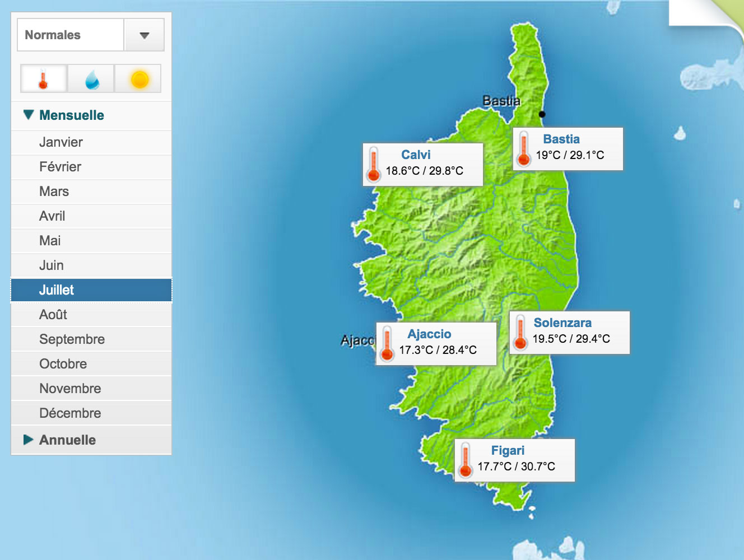
Task: Choose Janvier in the month list
Action: pos(91,142)
